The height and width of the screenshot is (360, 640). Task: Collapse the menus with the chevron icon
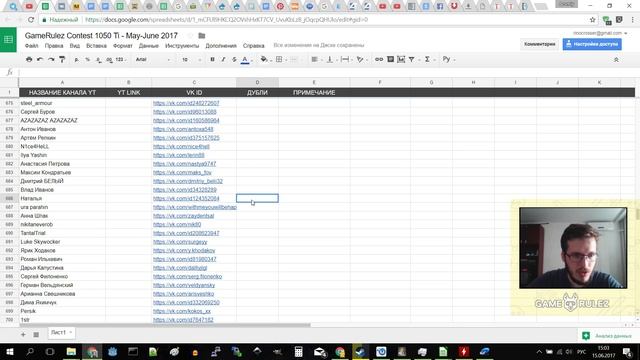(x=616, y=60)
